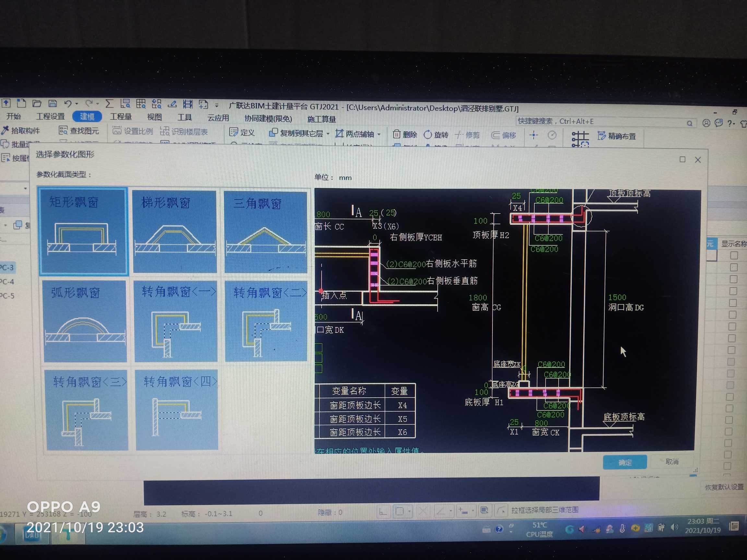Select the 转角飘窗<一> corner bay window thumbnail
The width and height of the screenshot is (747, 560).
coord(176,321)
